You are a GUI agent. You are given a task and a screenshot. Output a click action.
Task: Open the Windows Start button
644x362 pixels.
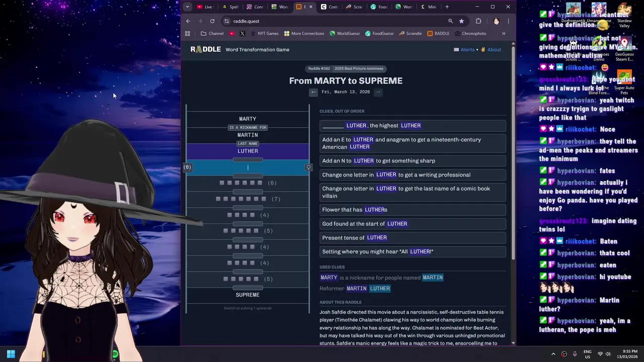(x=11, y=354)
